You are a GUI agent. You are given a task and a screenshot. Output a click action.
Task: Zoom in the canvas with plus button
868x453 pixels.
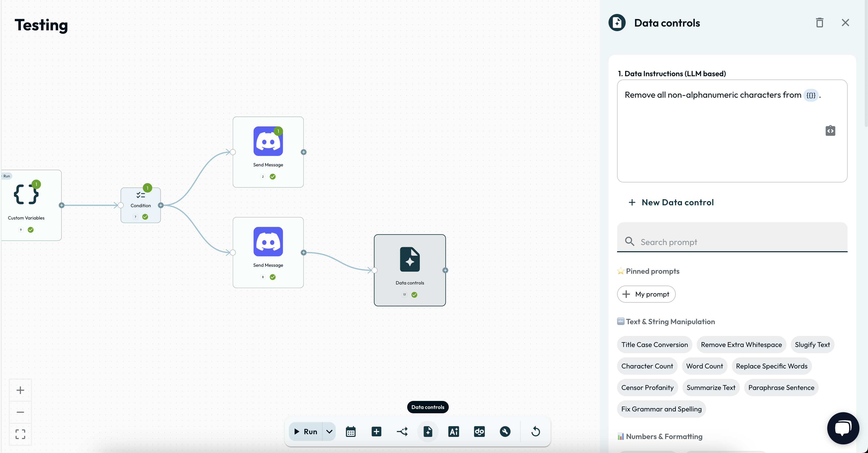click(20, 390)
